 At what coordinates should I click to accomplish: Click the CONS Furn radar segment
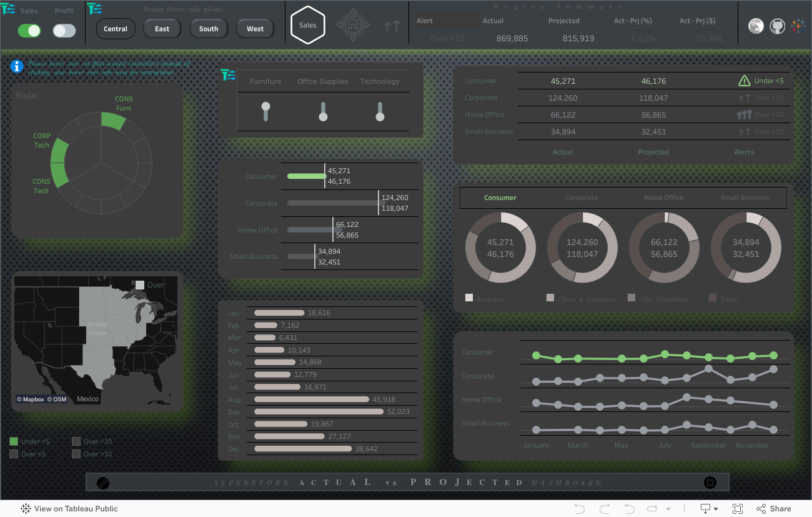click(114, 120)
